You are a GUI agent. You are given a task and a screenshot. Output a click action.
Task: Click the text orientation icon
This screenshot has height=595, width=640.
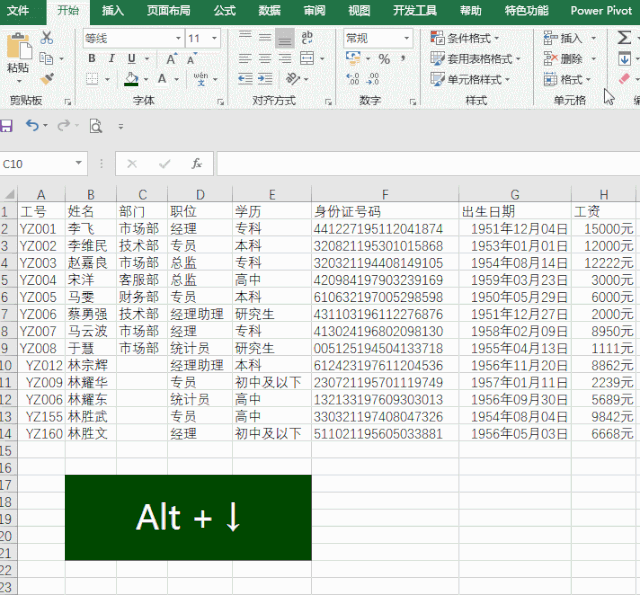point(293,79)
